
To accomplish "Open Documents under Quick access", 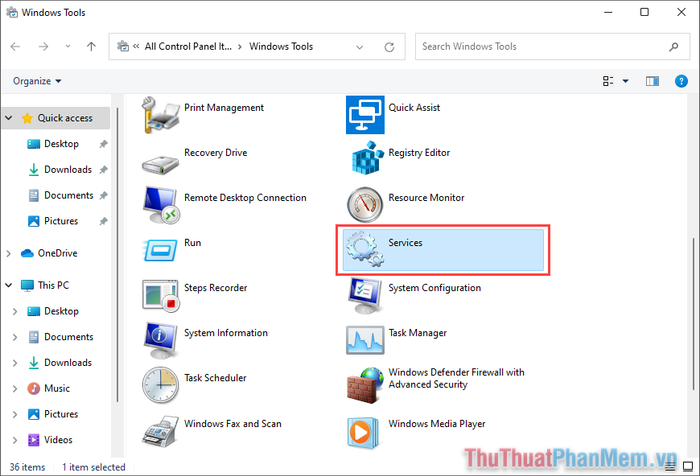I will pos(68,195).
